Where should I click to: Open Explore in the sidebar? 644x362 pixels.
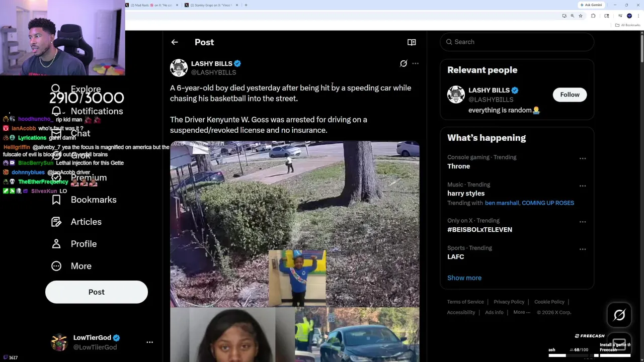(75, 89)
